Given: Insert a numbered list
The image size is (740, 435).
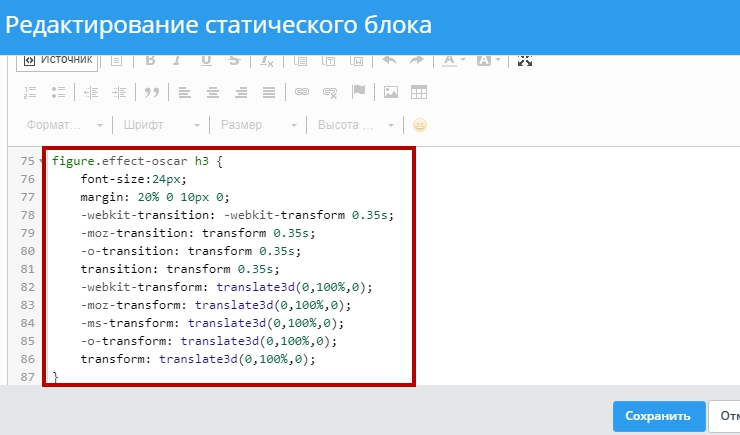Looking at the screenshot, I should click(x=30, y=92).
